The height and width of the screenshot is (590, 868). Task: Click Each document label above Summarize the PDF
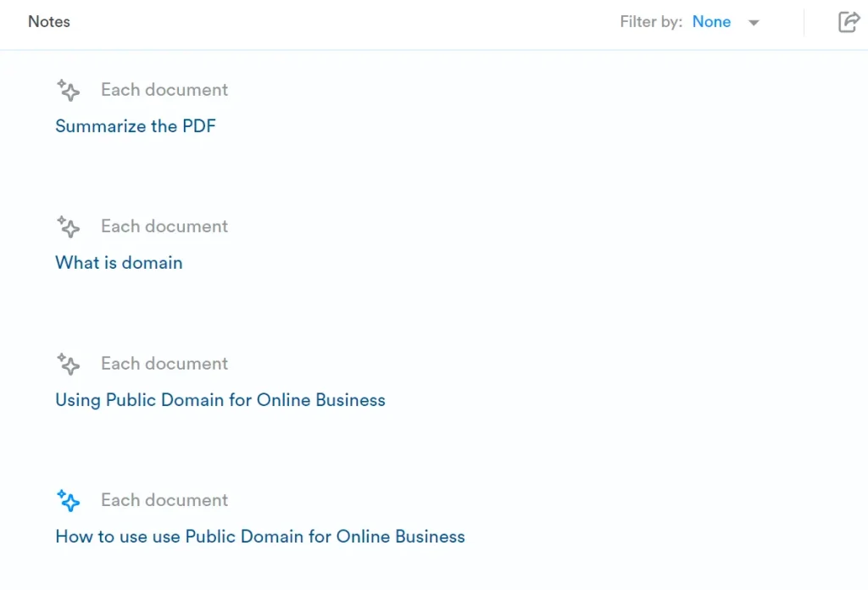point(164,90)
